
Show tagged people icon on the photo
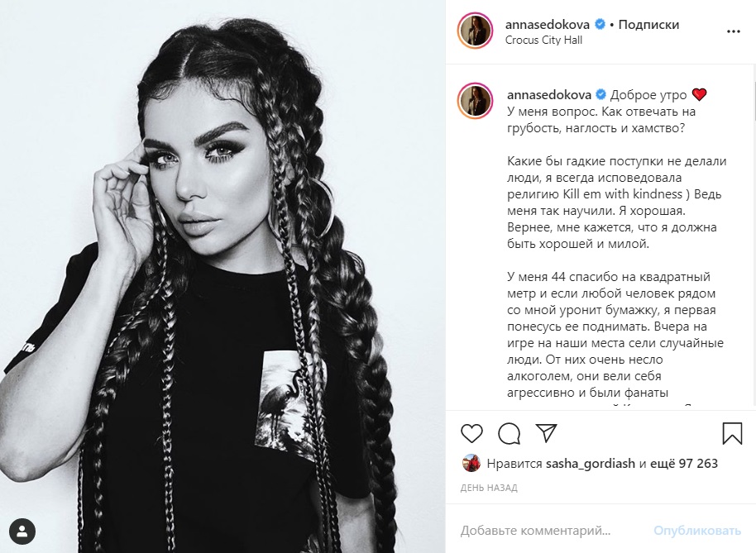22,532
